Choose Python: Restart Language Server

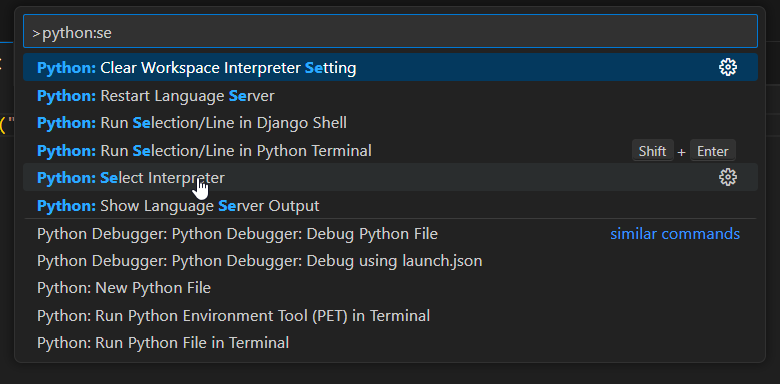pyautogui.click(x=390, y=96)
